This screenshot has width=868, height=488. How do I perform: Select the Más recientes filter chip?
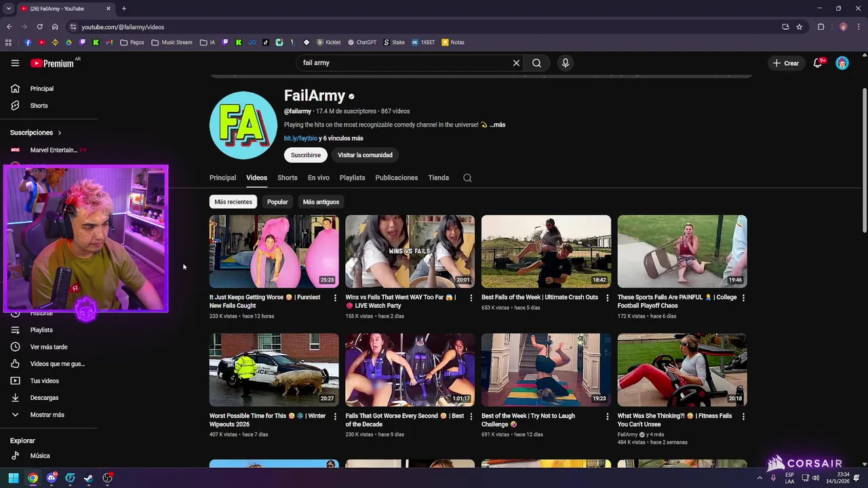point(233,202)
